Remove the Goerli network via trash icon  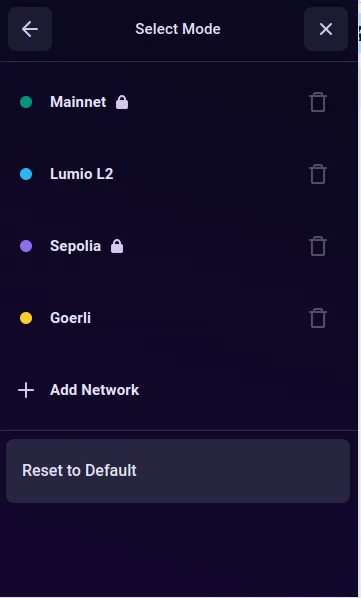pos(318,318)
